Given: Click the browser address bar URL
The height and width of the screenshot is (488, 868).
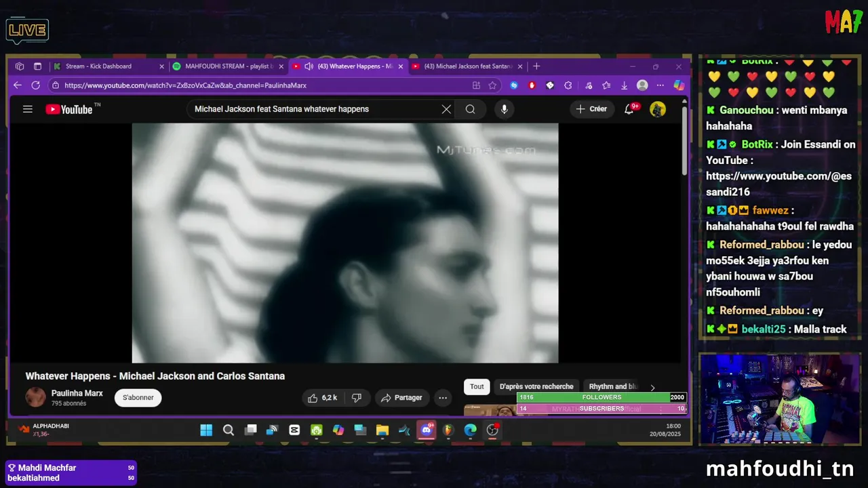Looking at the screenshot, I should (x=185, y=85).
